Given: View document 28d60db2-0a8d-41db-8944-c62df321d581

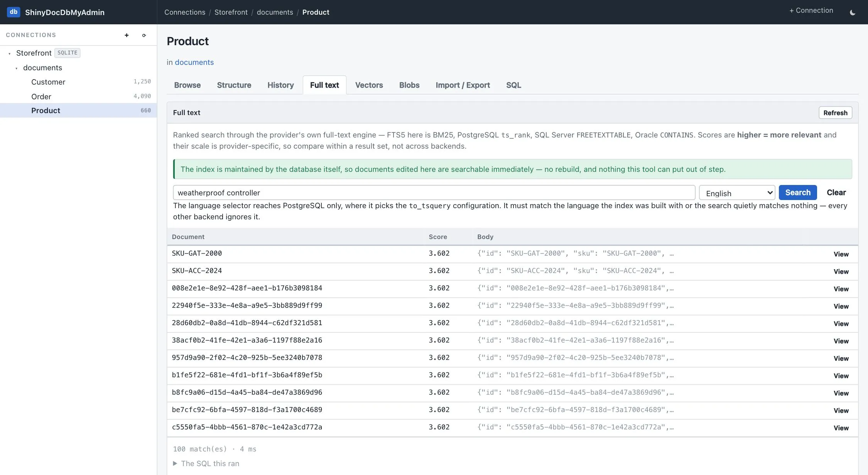Looking at the screenshot, I should click(841, 324).
